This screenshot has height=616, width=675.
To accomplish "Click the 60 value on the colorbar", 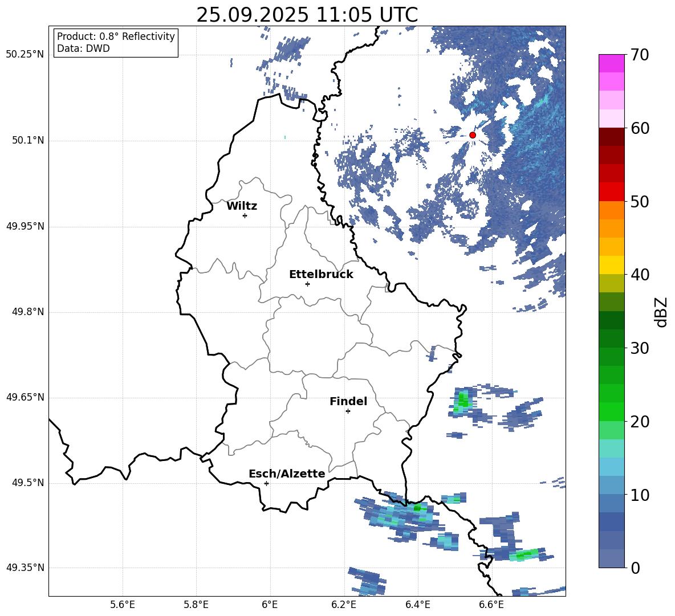I will [640, 128].
